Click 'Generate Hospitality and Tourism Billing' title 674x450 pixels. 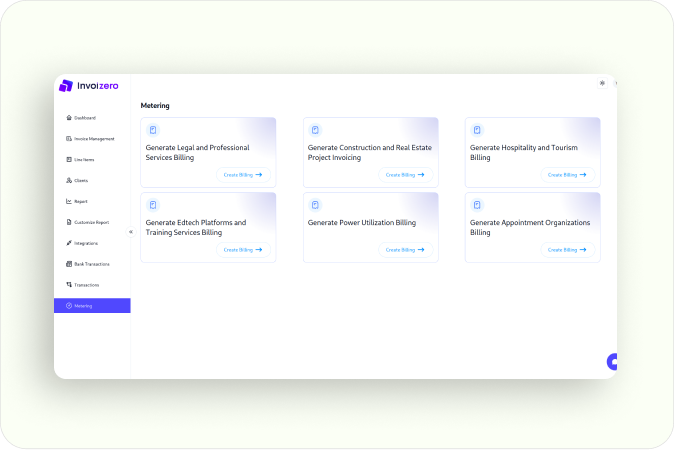click(524, 153)
